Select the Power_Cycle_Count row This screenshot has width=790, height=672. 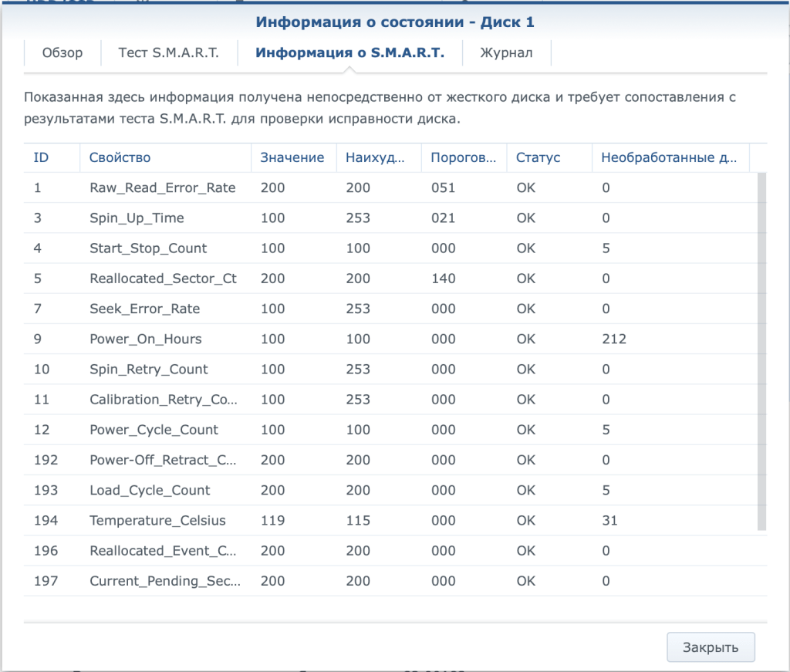point(390,430)
